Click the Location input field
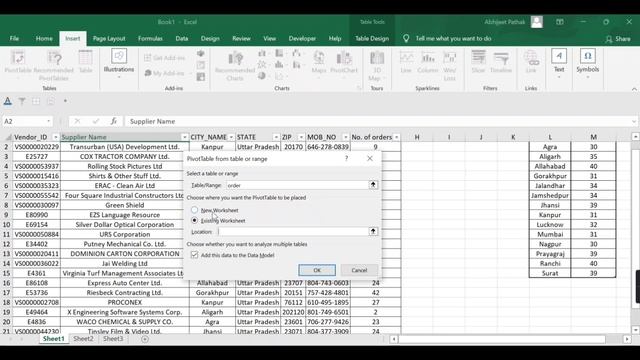This screenshot has height=360, width=640. (x=293, y=231)
